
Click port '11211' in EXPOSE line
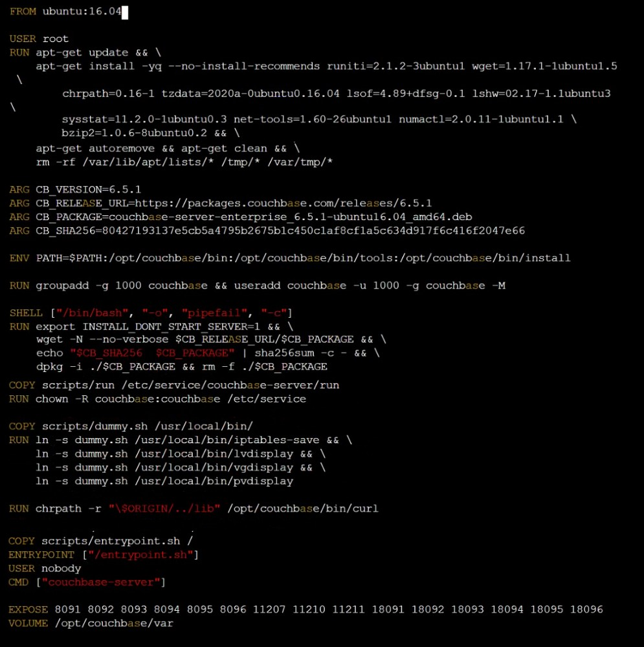coord(348,610)
